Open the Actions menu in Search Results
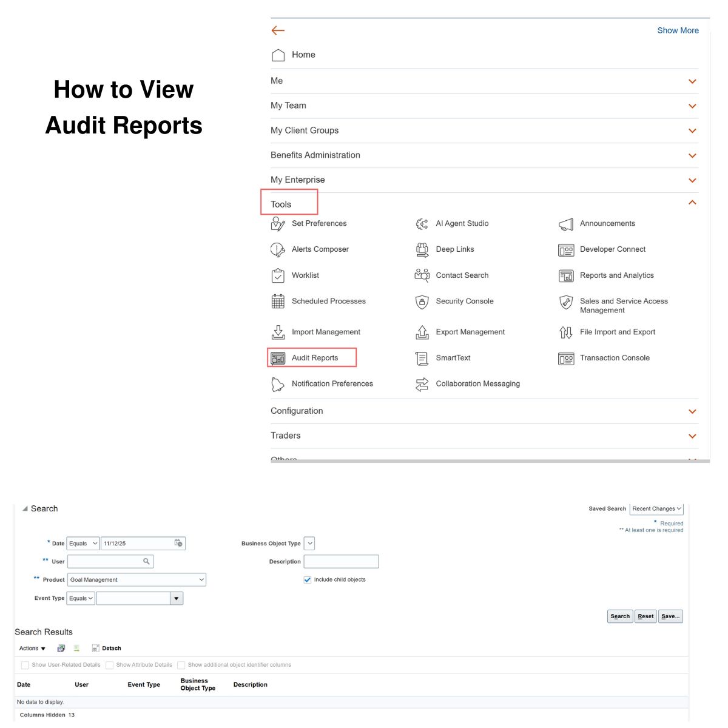Viewport: 728px width, 728px height. 32,649
